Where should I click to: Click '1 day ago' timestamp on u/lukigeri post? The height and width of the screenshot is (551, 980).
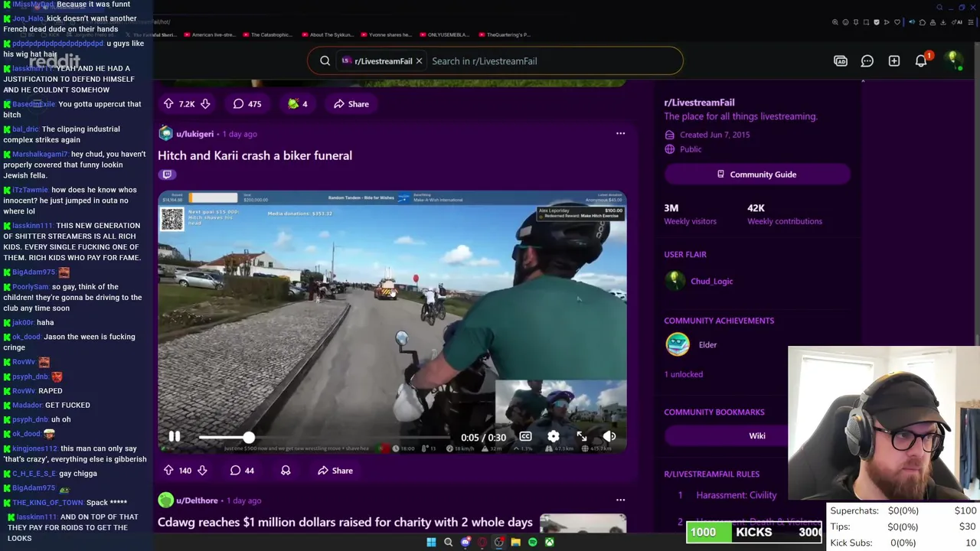tap(240, 134)
